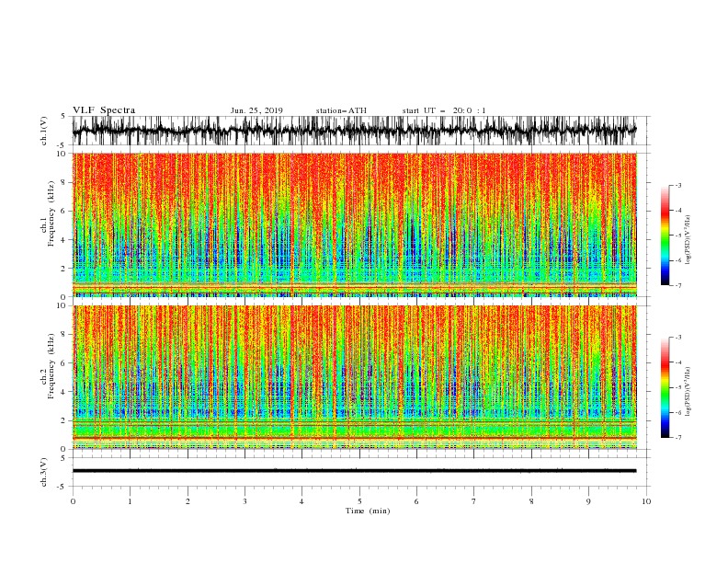The image size is (728, 563).
Task: Click inside the ch.2 spectrogram panel
Action: coord(355,377)
